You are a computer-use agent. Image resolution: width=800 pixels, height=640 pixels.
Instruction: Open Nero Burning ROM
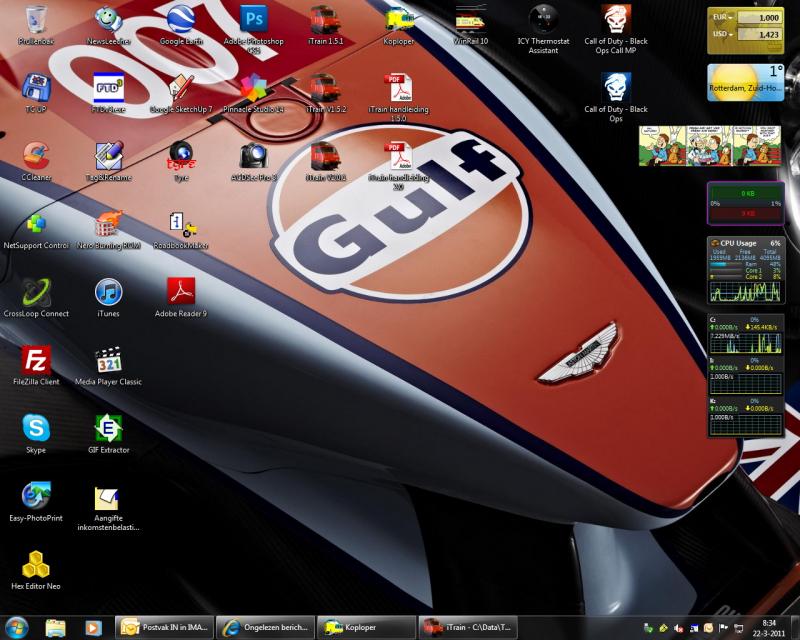click(x=108, y=229)
